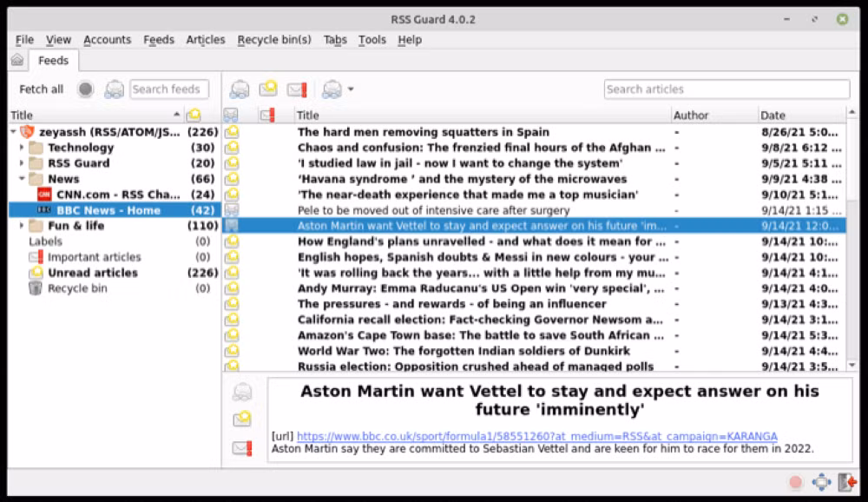Switch to the Feeds tab
868x502 pixels.
click(x=53, y=61)
